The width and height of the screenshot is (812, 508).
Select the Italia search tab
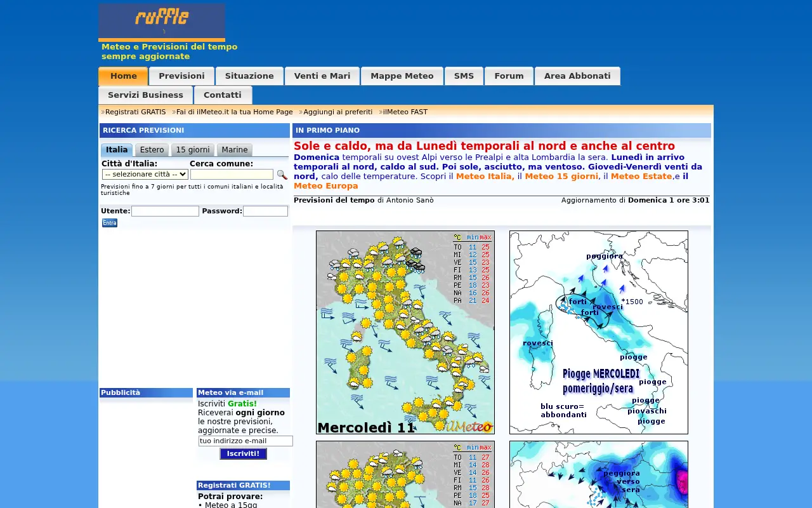(x=117, y=150)
